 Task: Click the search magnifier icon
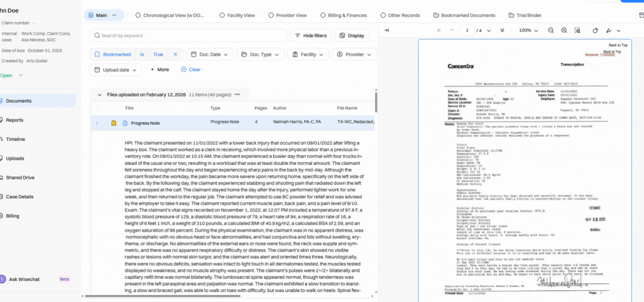[x=97, y=36]
